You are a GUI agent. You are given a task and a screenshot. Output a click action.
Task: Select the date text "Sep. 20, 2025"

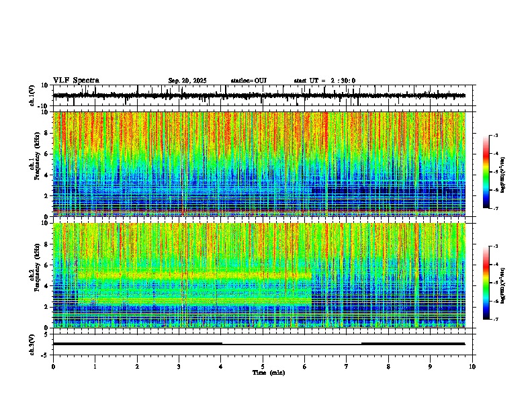187,81
